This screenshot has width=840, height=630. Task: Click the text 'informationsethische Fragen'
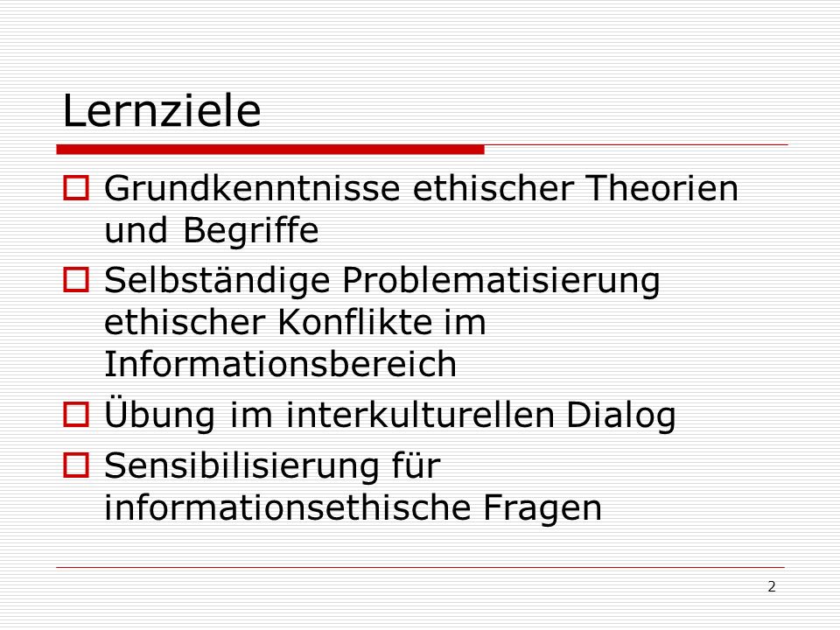point(353,507)
